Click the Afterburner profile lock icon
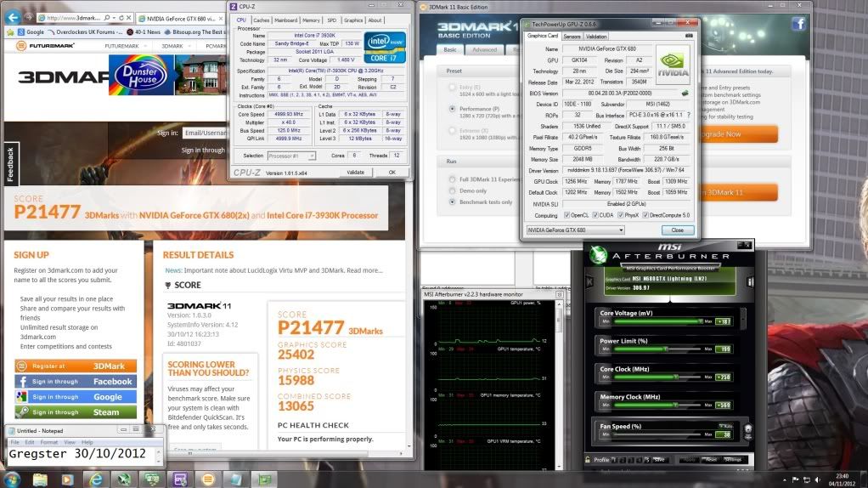 click(588, 460)
